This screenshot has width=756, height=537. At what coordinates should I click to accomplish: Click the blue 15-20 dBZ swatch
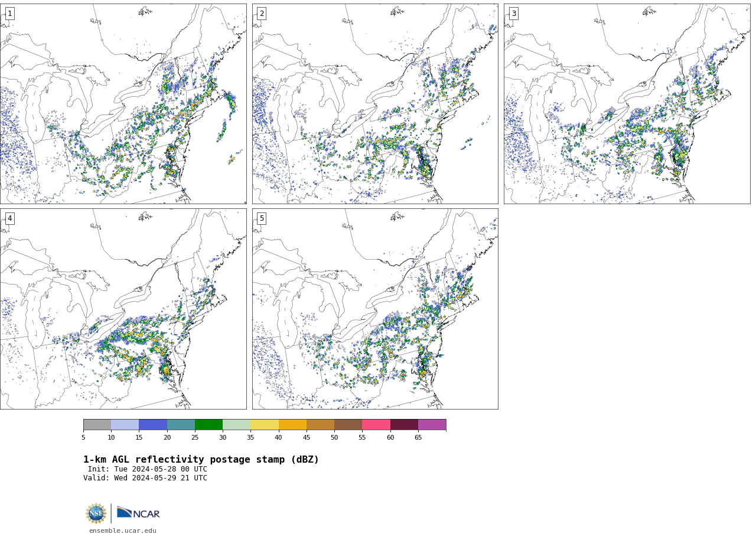[x=153, y=425]
